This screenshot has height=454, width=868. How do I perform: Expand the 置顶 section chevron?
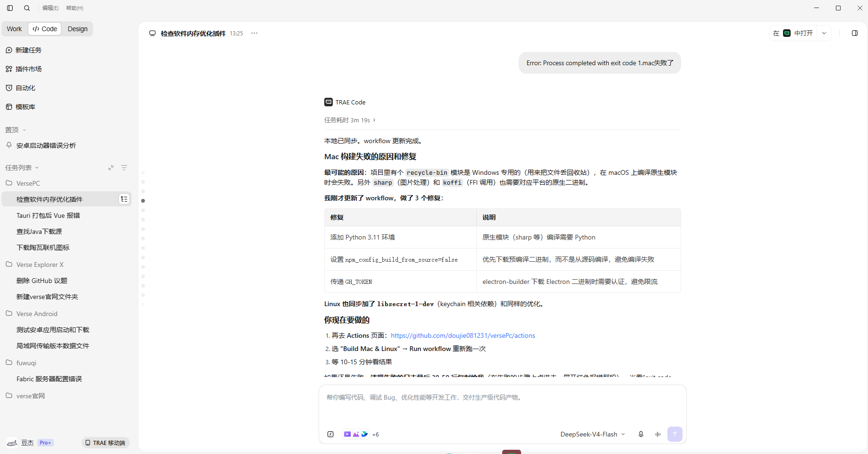point(25,130)
